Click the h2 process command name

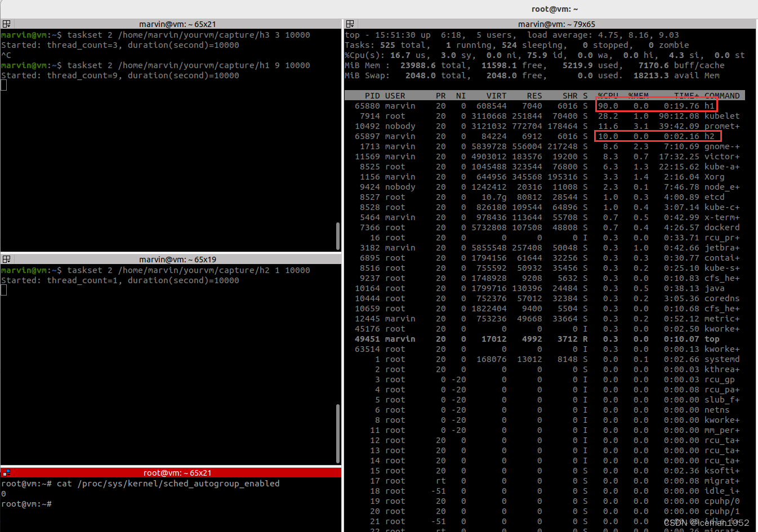(710, 136)
